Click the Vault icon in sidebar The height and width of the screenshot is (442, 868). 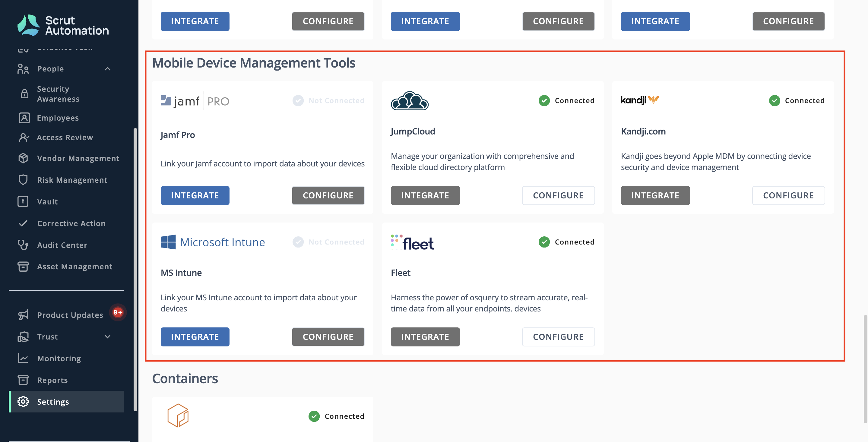pos(23,201)
